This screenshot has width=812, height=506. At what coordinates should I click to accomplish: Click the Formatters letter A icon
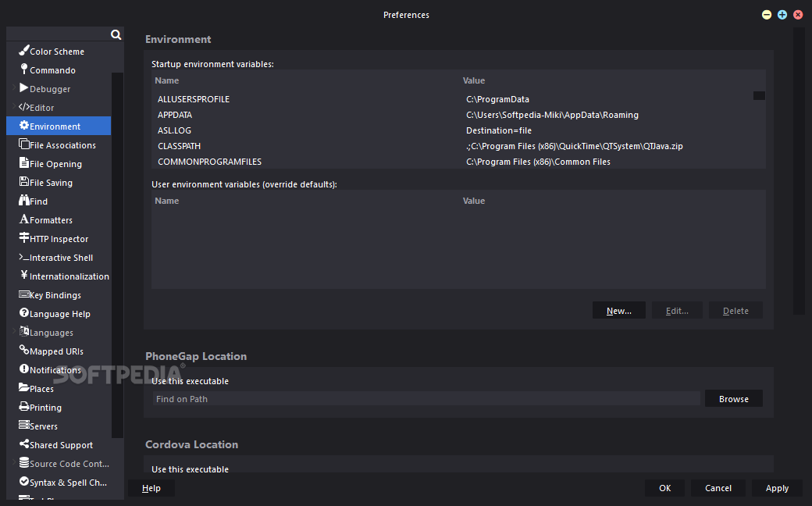click(24, 219)
